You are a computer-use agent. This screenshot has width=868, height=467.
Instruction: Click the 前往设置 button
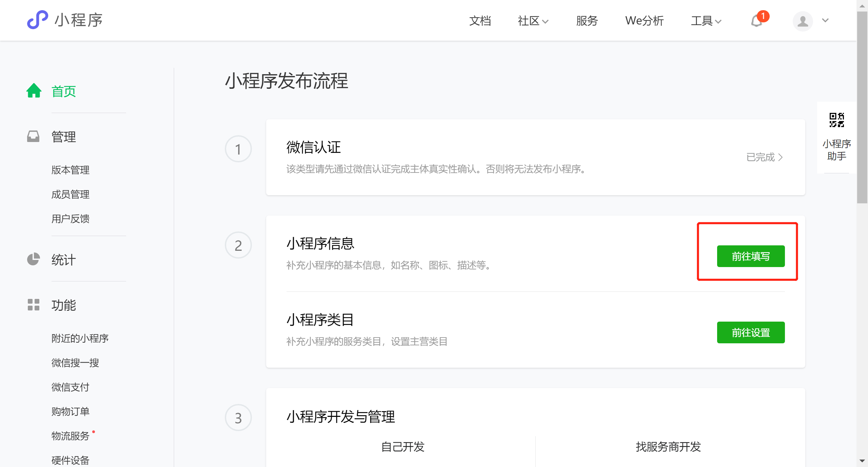coord(751,332)
